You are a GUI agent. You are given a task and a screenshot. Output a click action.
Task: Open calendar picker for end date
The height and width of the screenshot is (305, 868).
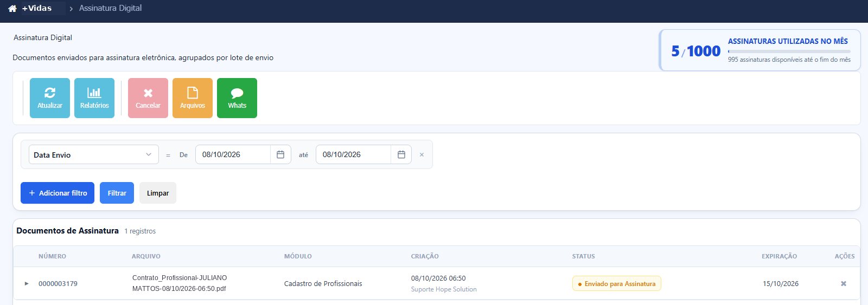tap(401, 154)
